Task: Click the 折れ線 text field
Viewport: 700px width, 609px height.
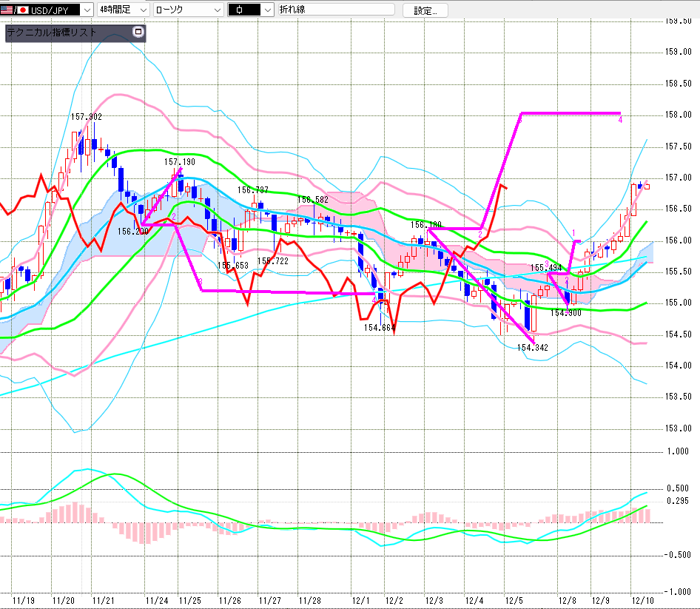Action: click(337, 10)
